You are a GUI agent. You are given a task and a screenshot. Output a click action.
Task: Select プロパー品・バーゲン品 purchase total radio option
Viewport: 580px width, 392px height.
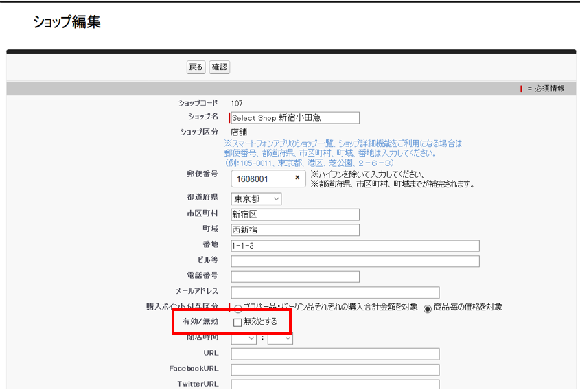tap(238, 308)
